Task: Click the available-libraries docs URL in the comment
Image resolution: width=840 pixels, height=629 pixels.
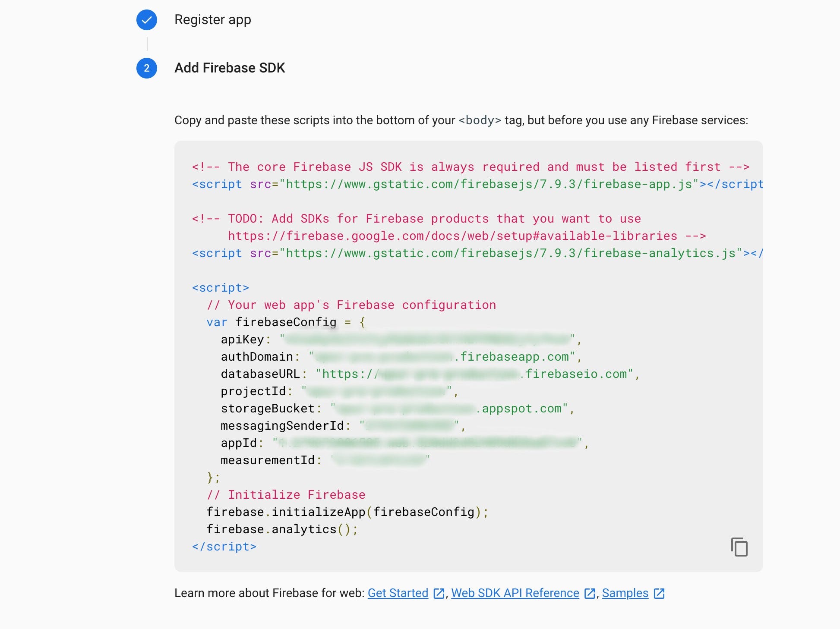Action: (452, 236)
